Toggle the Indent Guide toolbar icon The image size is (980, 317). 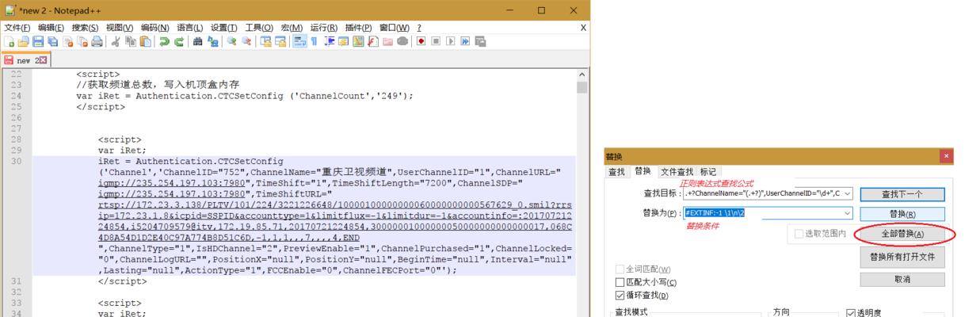pos(329,41)
